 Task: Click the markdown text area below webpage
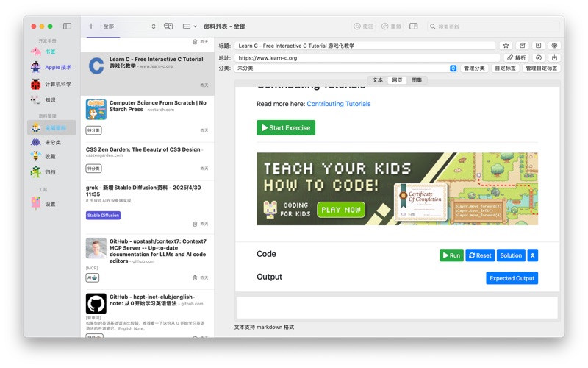tap(398, 308)
